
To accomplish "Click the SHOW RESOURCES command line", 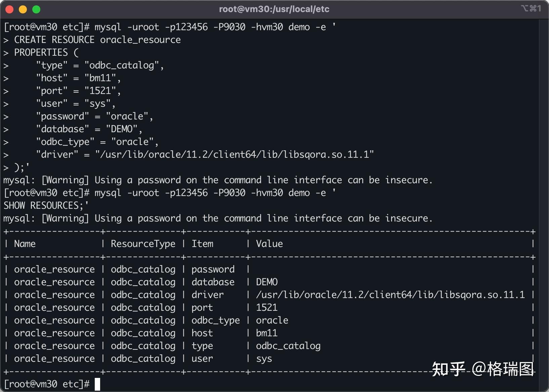I will (x=46, y=205).
